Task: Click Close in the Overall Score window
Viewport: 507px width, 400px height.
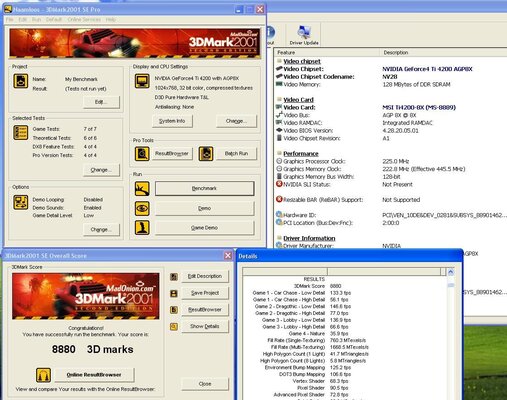Action: coord(205,384)
